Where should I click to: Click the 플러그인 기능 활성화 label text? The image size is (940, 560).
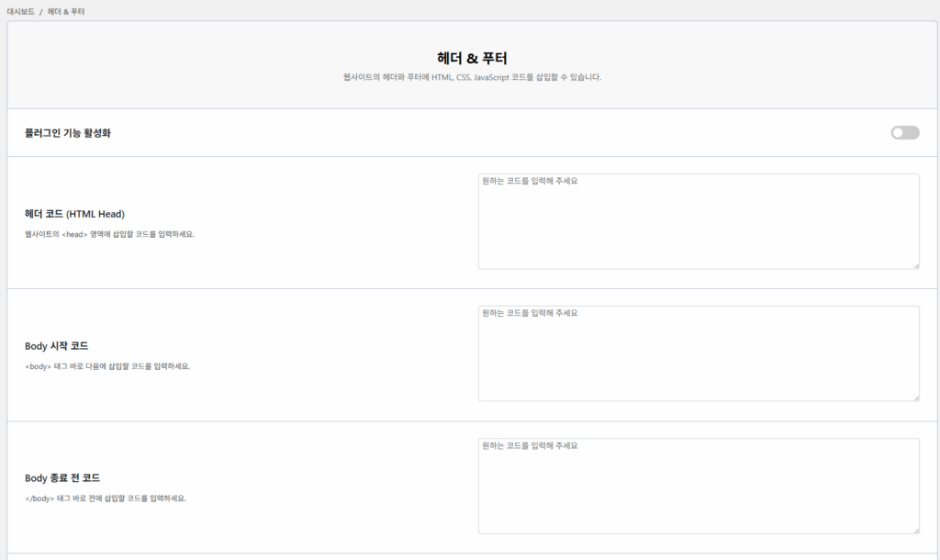[x=68, y=133]
